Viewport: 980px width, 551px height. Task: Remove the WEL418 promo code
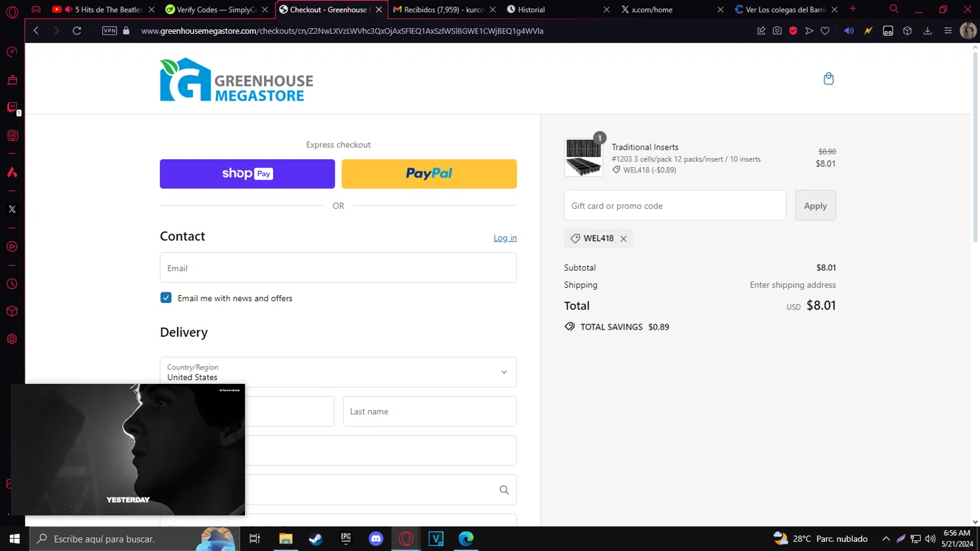point(623,239)
